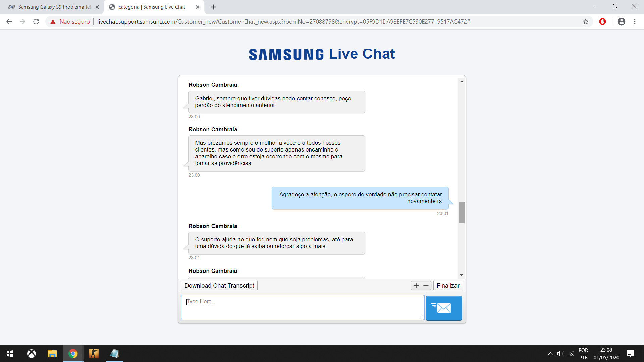The width and height of the screenshot is (644, 362).
Task: Minimize the Chrome window
Action: coord(596,6)
